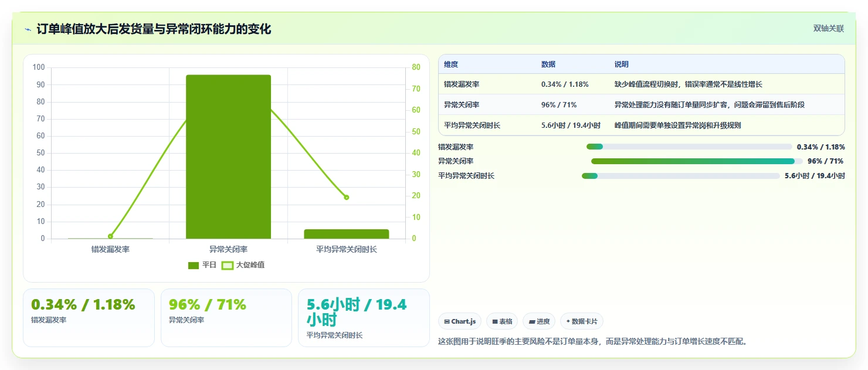Click the 平均异常关闭时长 bar in chart
Image resolution: width=868 pixels, height=370 pixels.
[346, 234]
